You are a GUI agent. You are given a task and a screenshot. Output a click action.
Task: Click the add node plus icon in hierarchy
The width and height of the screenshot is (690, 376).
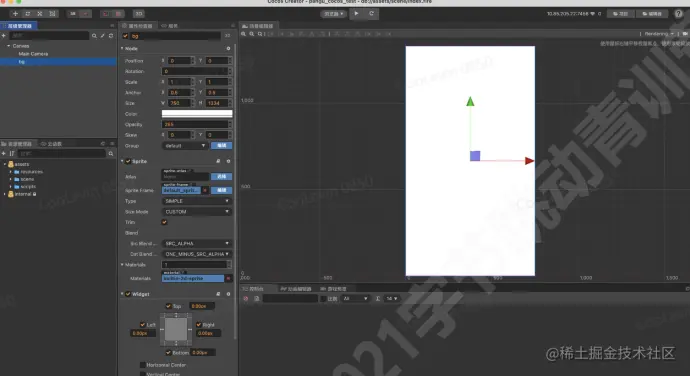pos(4,36)
